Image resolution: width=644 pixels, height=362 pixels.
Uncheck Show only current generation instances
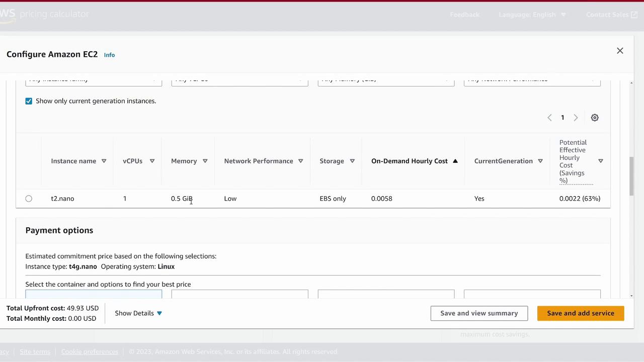pos(29,101)
